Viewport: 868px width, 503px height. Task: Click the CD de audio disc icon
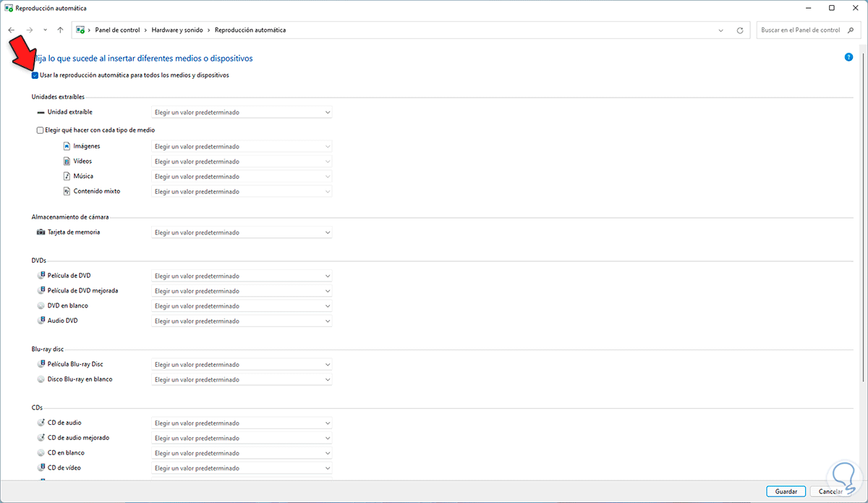click(x=41, y=423)
